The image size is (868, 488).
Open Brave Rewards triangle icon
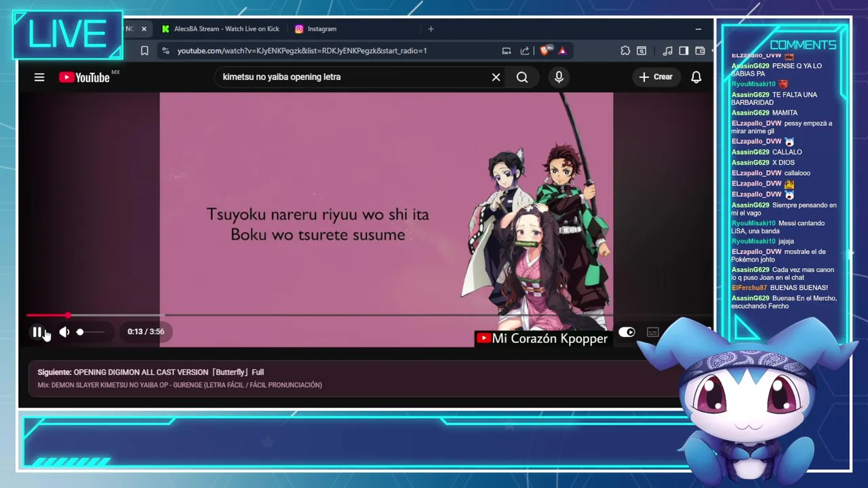click(x=562, y=51)
